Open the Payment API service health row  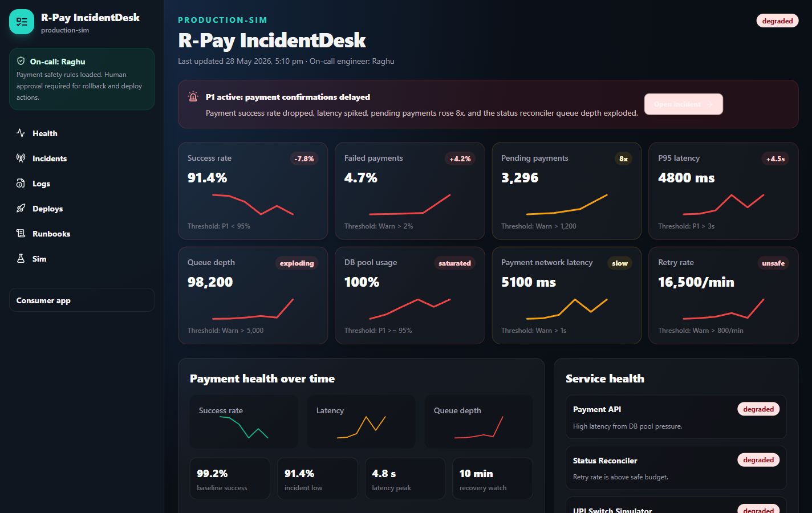[x=676, y=417]
